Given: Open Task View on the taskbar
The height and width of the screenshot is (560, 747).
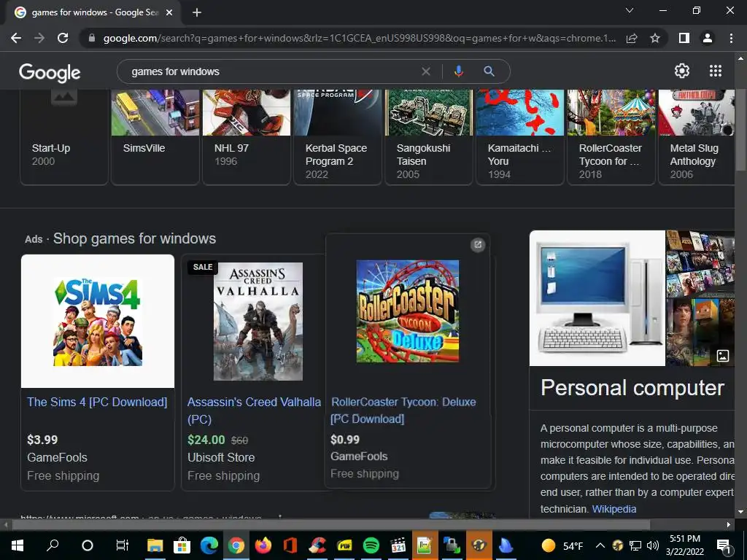Looking at the screenshot, I should coord(123,545).
